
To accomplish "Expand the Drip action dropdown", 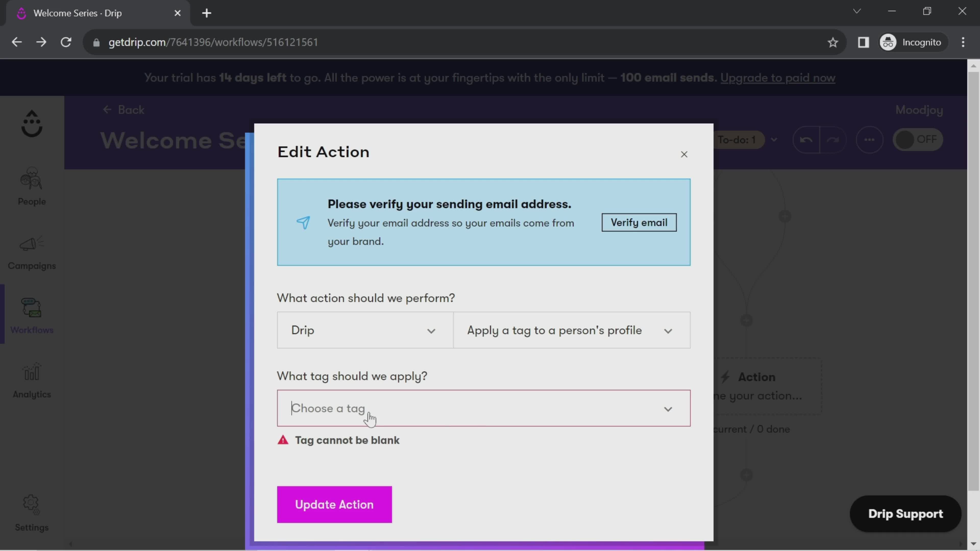I will pyautogui.click(x=363, y=330).
